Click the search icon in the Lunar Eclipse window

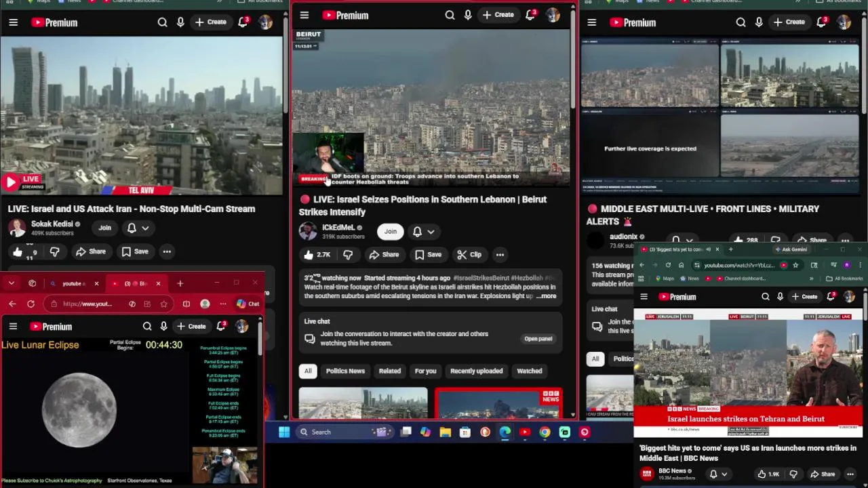pyautogui.click(x=147, y=327)
